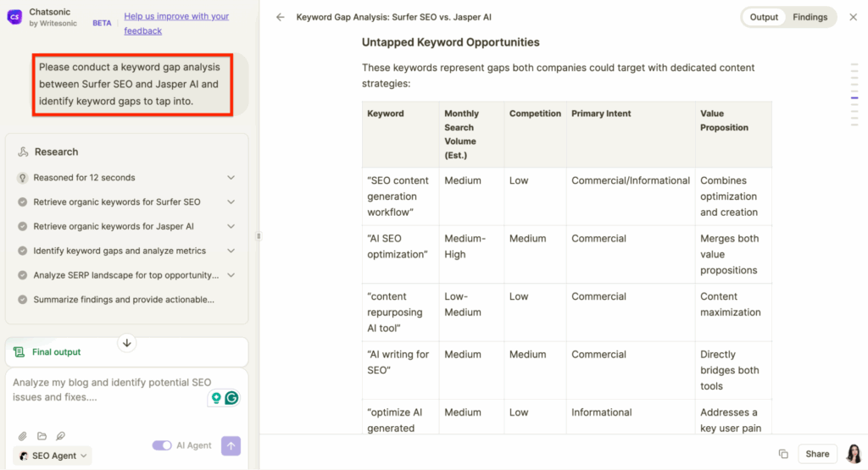The image size is (868, 470).
Task: Close the Keyword Gap Analysis panel
Action: pos(853,17)
